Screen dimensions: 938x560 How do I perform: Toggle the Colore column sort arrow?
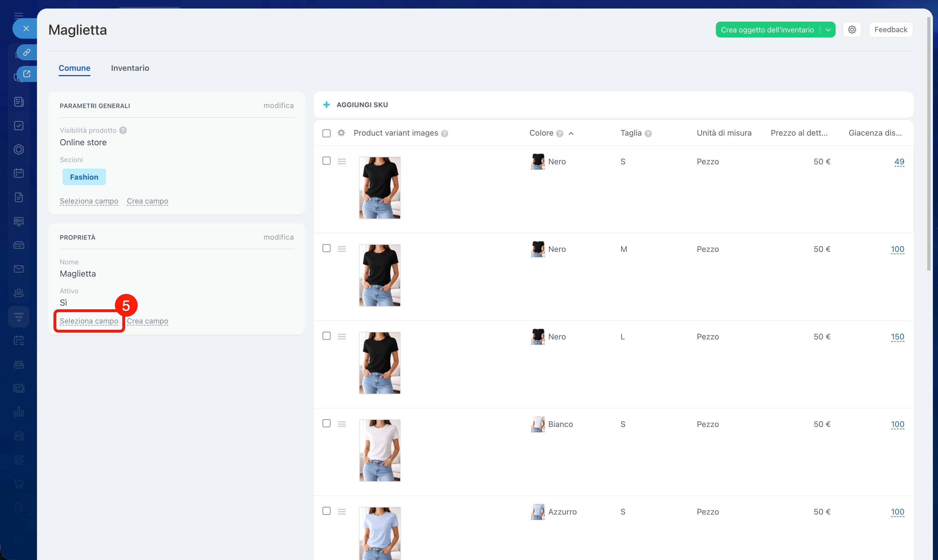point(571,133)
